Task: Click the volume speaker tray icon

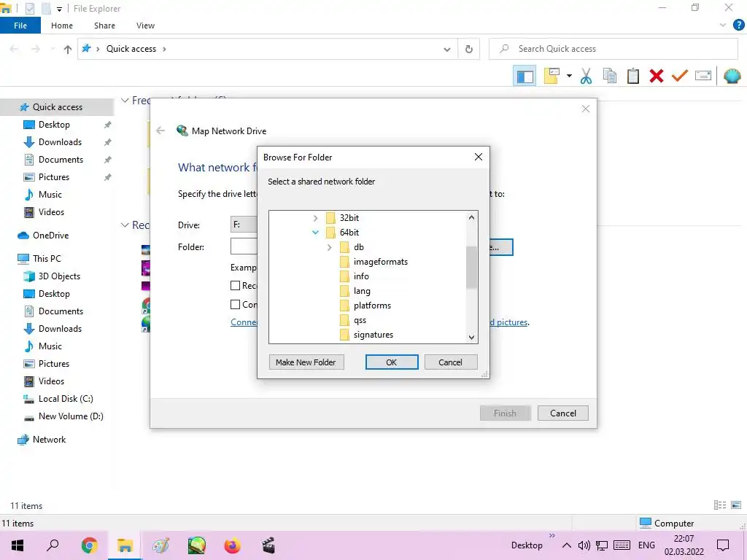Action: tap(584, 545)
